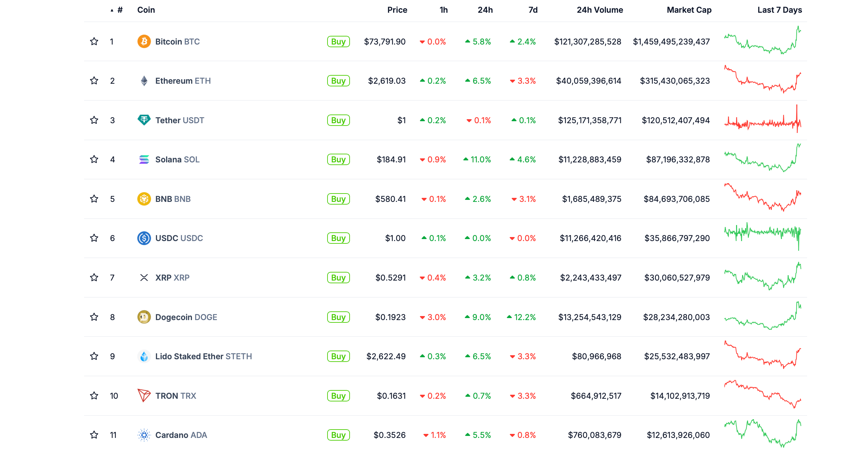The image size is (868, 454).
Task: Star Solana to add to watchlist
Action: tap(94, 159)
